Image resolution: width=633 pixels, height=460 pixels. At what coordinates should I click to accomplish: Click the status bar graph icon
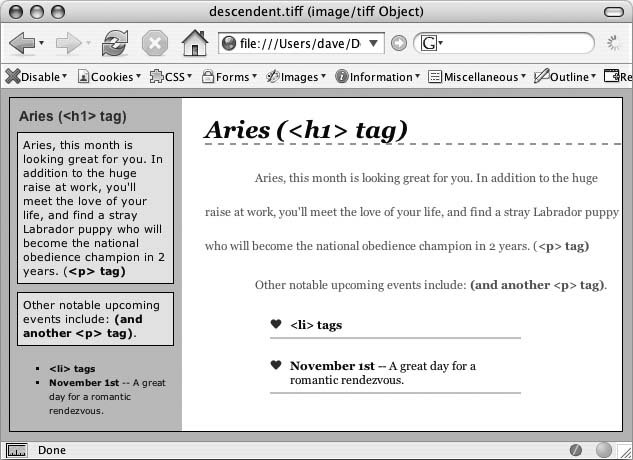17,450
